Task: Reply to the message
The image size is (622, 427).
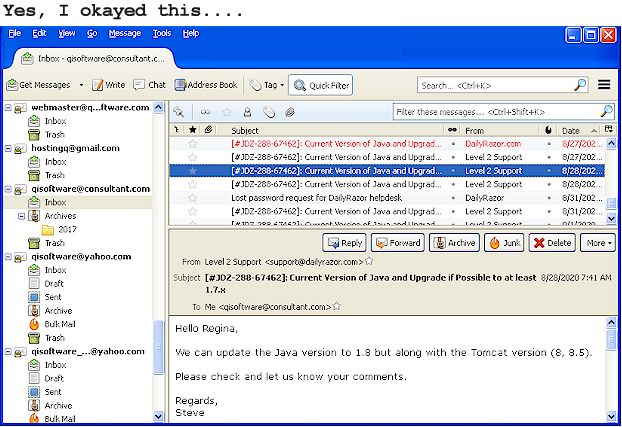Action: coord(345,242)
